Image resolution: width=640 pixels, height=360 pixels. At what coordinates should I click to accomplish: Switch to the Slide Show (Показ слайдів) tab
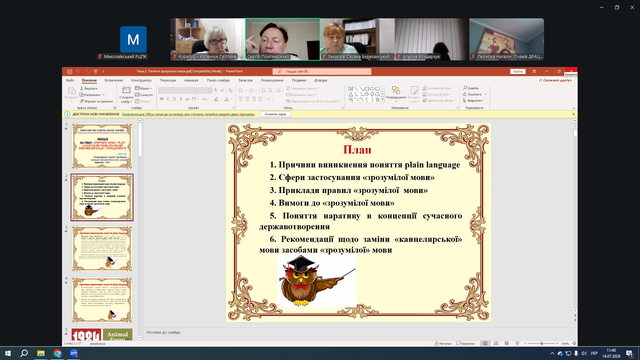218,80
